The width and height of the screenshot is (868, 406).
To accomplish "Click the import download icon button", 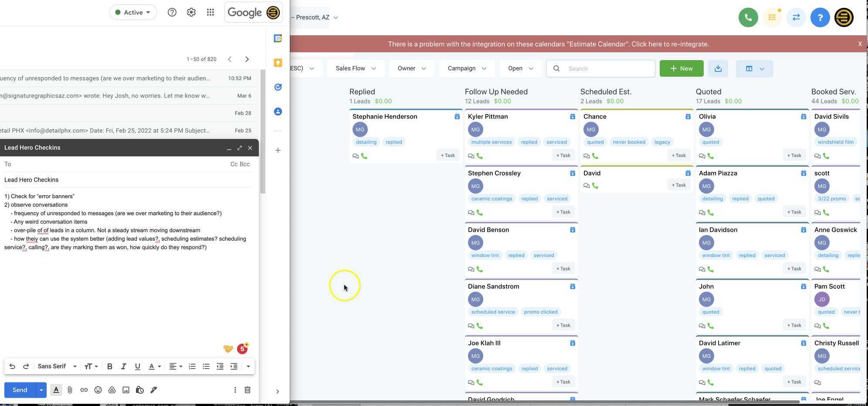I will 718,68.
